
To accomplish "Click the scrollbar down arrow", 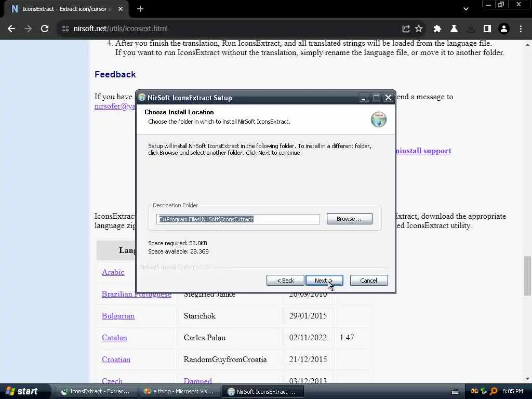I will click(527, 379).
